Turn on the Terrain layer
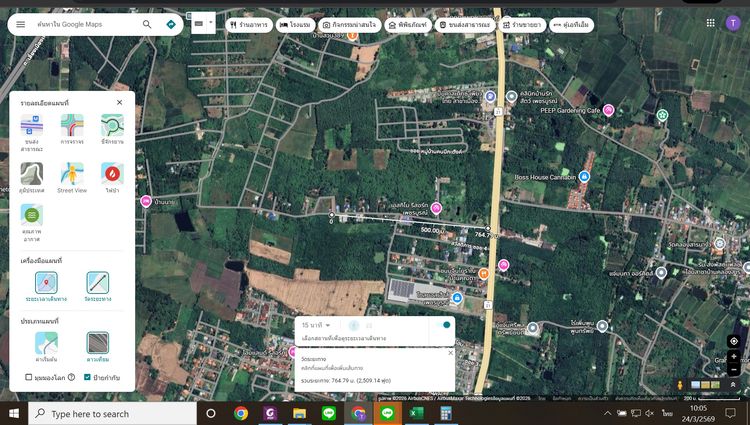The height and width of the screenshot is (425, 750). point(31,174)
